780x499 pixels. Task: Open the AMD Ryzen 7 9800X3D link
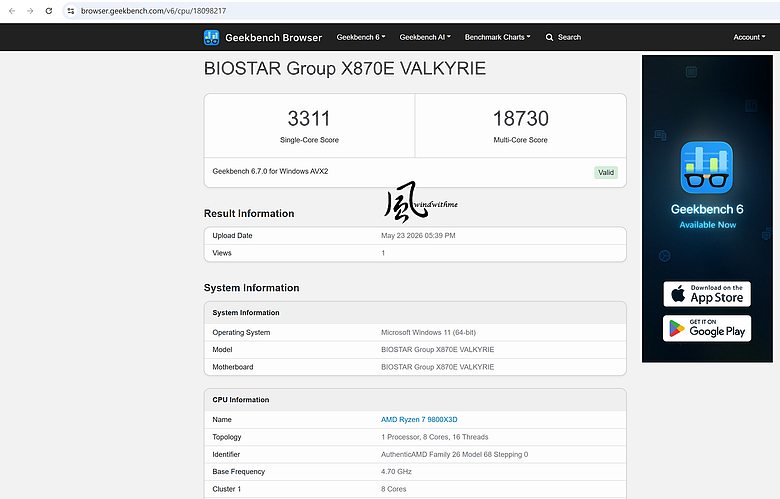(x=419, y=419)
